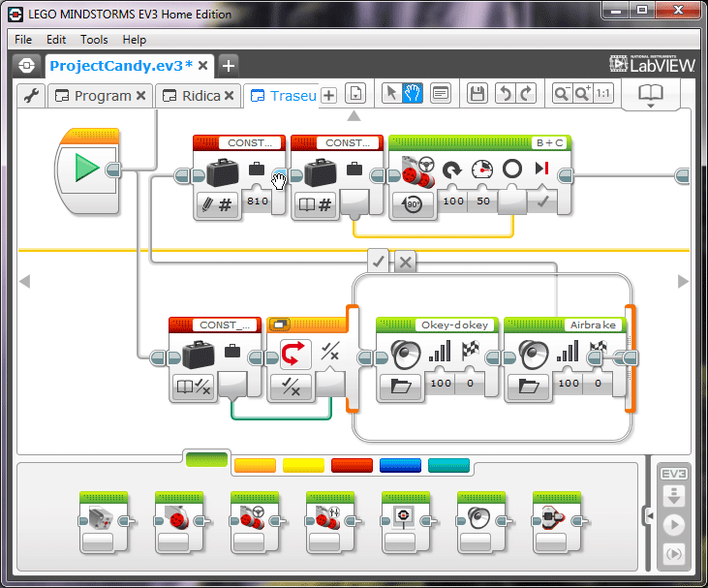The width and height of the screenshot is (708, 588).
Task: Toggle brake at end checkmark on move block
Action: pos(542,201)
